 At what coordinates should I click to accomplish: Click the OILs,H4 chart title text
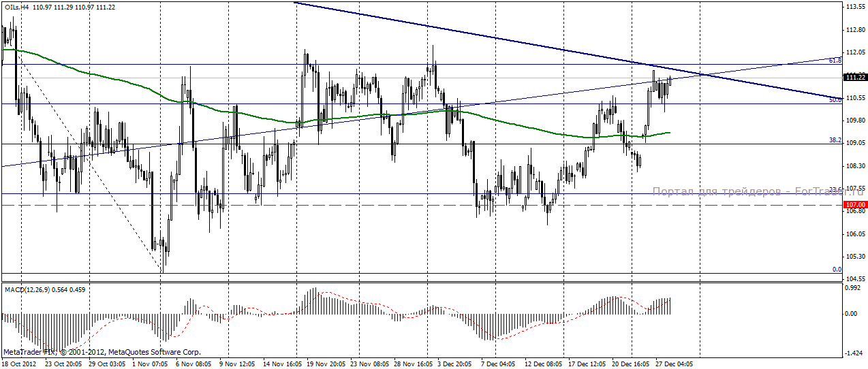(x=17, y=7)
